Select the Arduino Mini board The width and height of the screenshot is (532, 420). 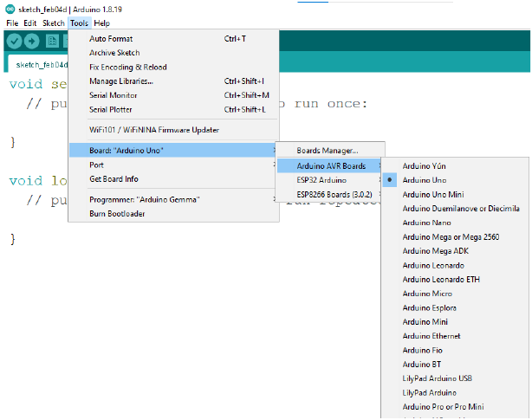tap(456, 321)
